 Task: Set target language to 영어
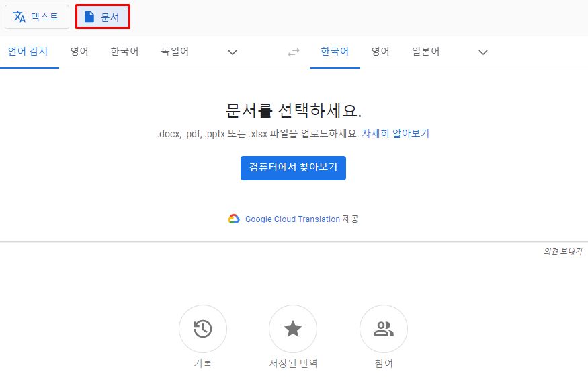(380, 52)
